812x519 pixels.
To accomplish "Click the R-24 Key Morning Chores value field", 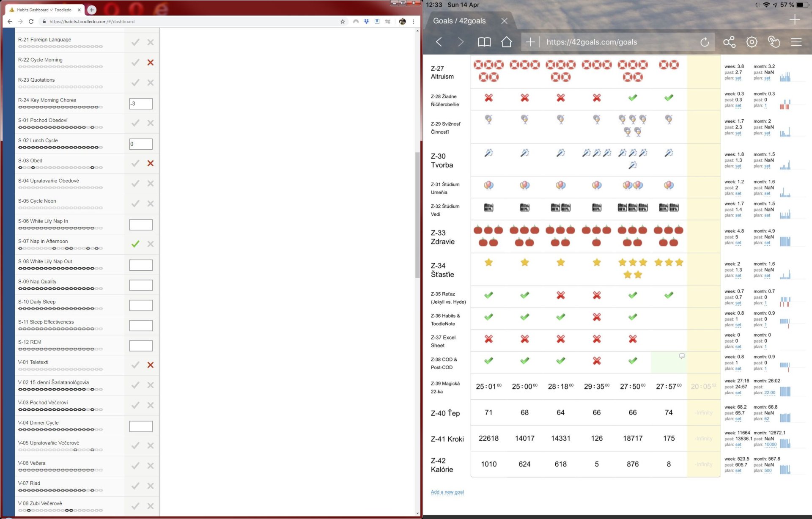I will tap(141, 104).
